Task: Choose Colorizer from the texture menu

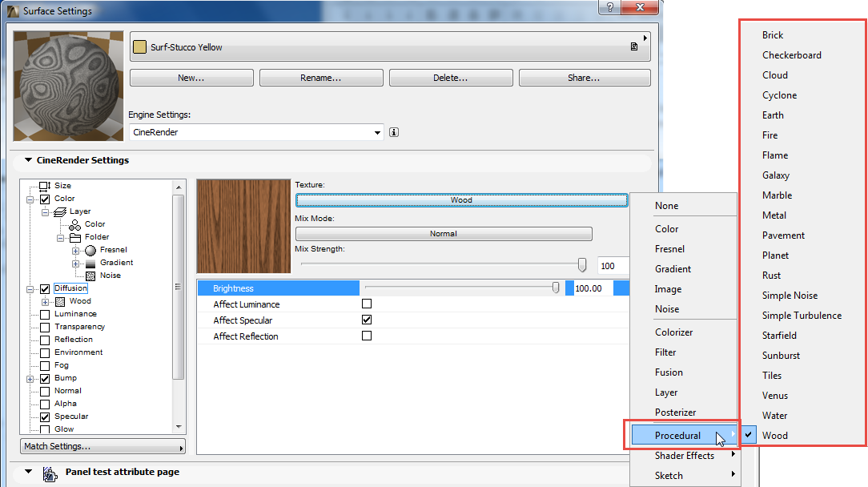Action: click(x=673, y=332)
